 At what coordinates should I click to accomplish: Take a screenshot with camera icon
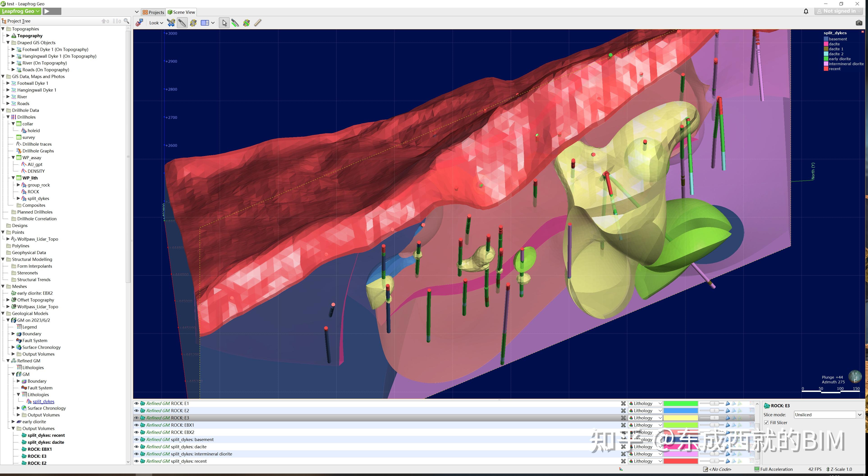[859, 23]
